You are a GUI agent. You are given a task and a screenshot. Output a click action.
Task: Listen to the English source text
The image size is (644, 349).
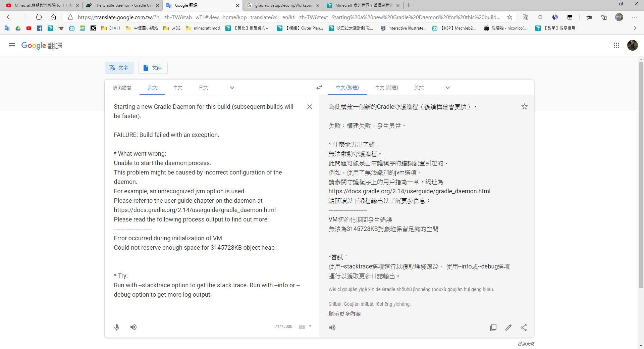click(133, 327)
